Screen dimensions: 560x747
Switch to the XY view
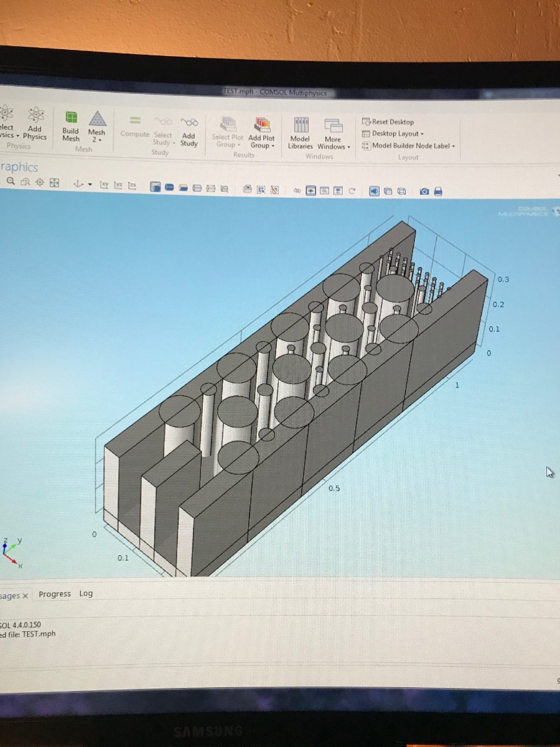(x=105, y=185)
